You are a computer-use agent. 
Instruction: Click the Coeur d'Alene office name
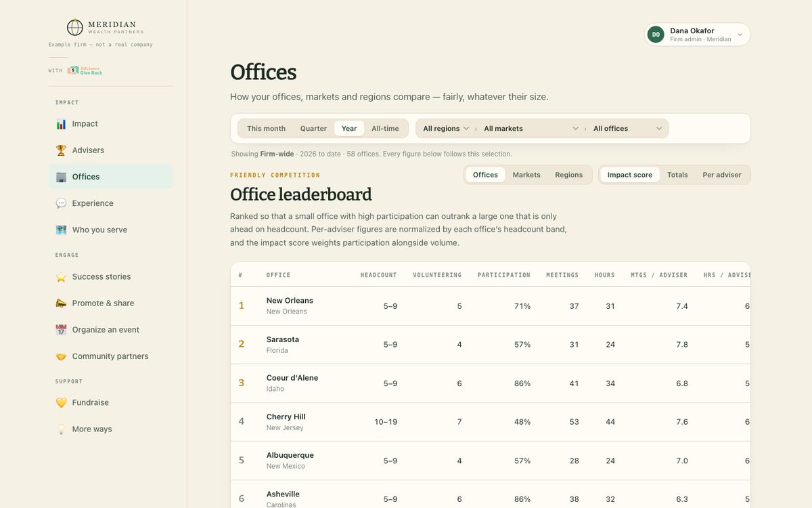click(x=292, y=378)
